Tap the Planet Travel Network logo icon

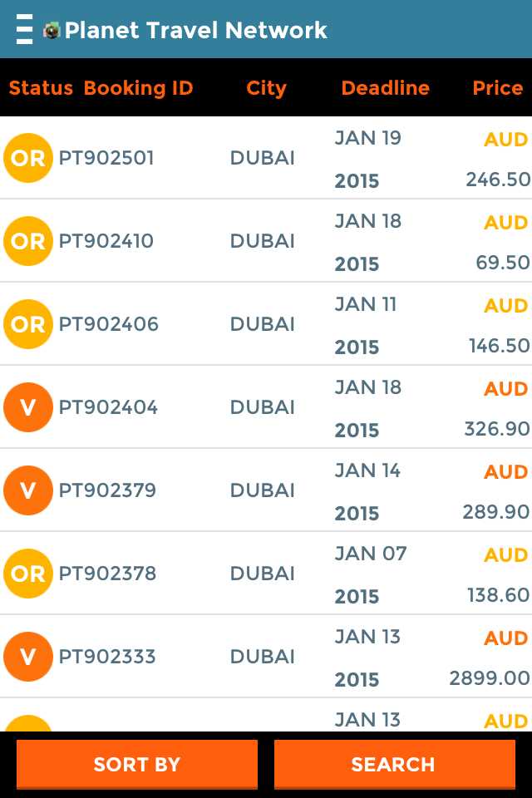(x=52, y=31)
